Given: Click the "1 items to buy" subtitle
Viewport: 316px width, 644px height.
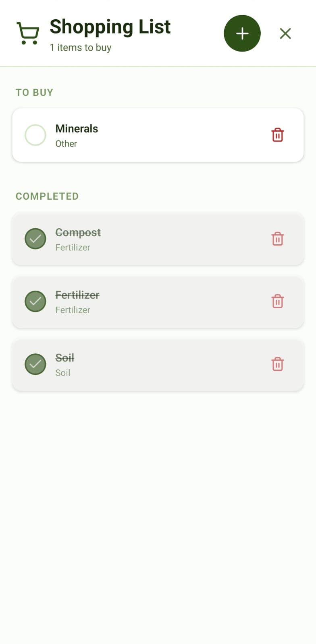Looking at the screenshot, I should [x=80, y=47].
